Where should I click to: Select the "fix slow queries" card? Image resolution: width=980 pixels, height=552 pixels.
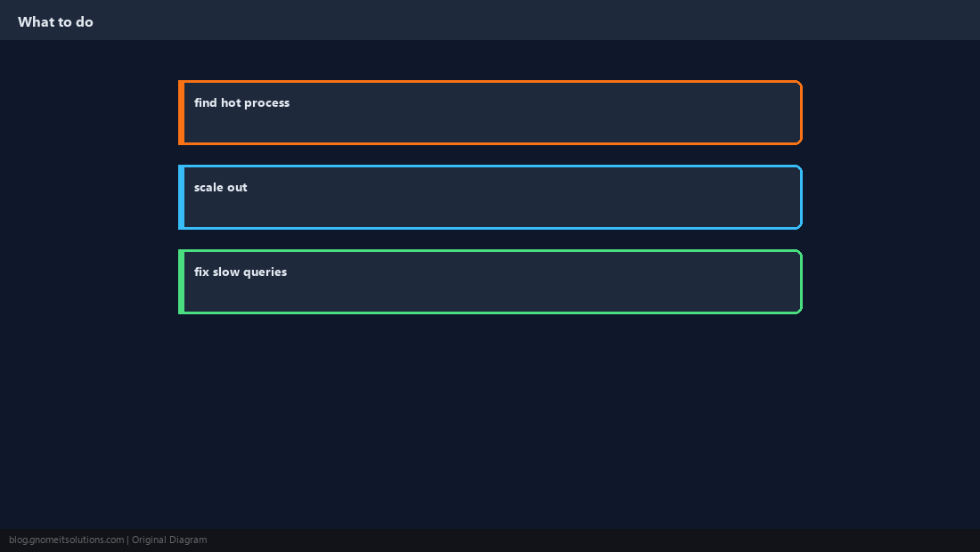click(490, 281)
